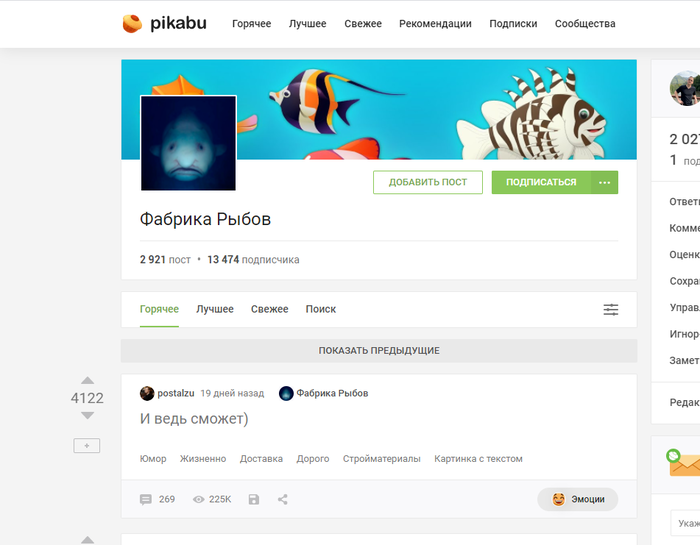Downvote the post 'И ведь сможет)'
This screenshot has height=545, width=700.
[x=88, y=416]
